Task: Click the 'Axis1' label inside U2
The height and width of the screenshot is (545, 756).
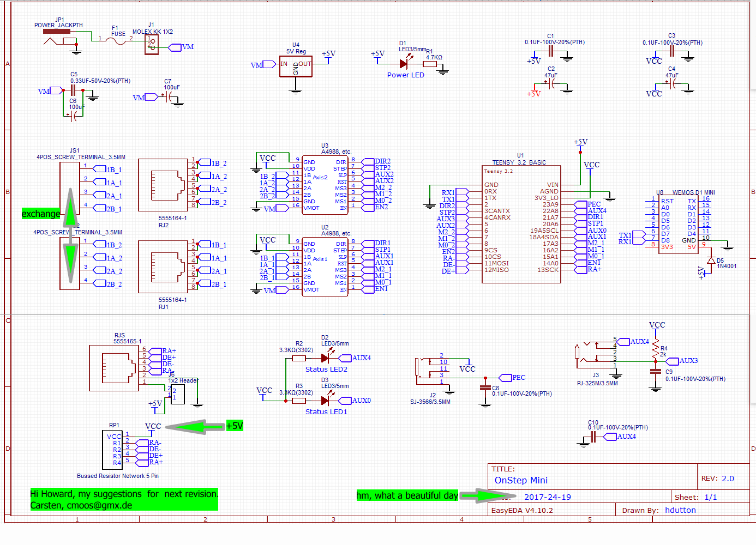Action: pos(320,259)
